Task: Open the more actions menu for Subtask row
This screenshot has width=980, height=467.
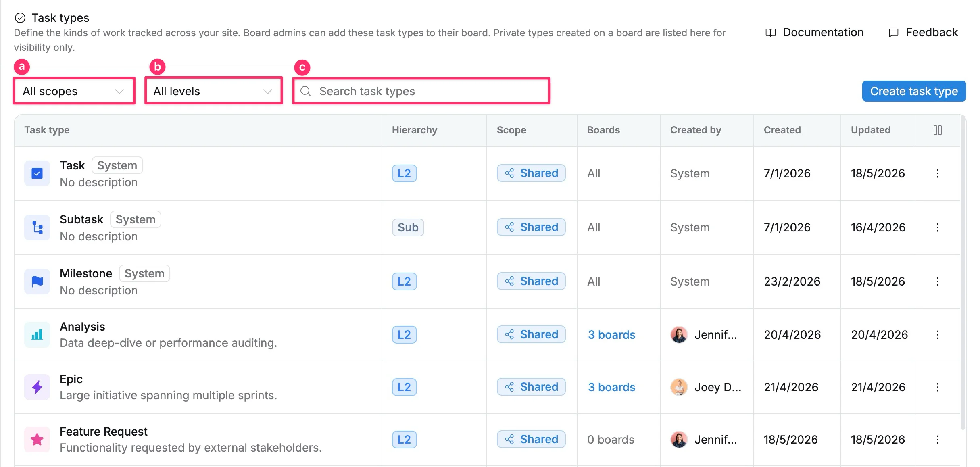Action: (938, 227)
